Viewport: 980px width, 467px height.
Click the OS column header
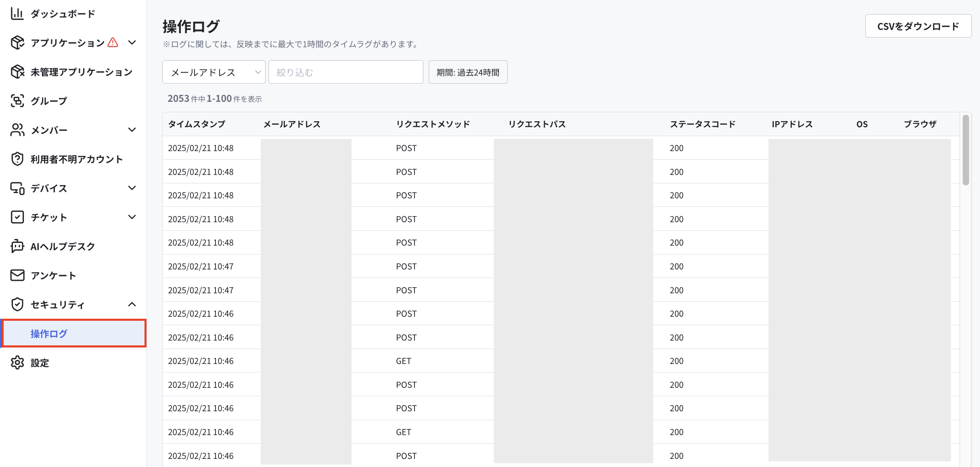pos(862,124)
